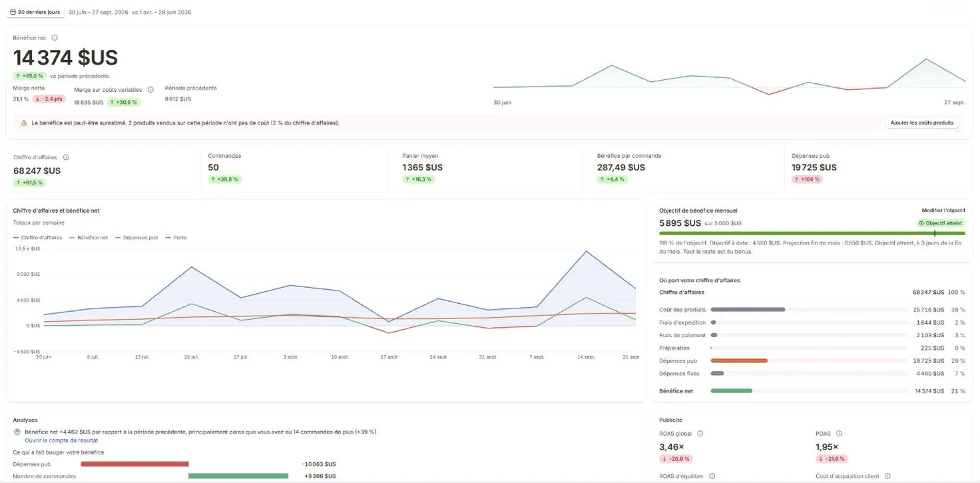Toggle Dépenses pub legend series in chart

(x=136, y=237)
